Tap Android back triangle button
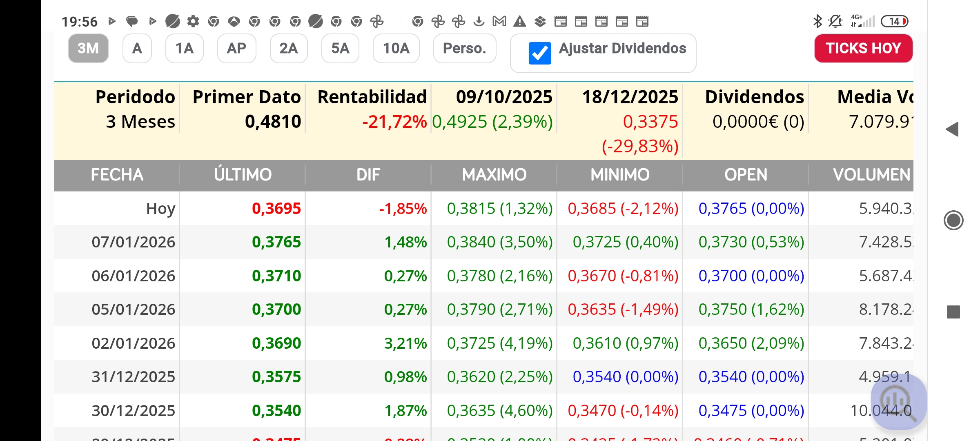The height and width of the screenshot is (441, 980). pyautogui.click(x=952, y=129)
